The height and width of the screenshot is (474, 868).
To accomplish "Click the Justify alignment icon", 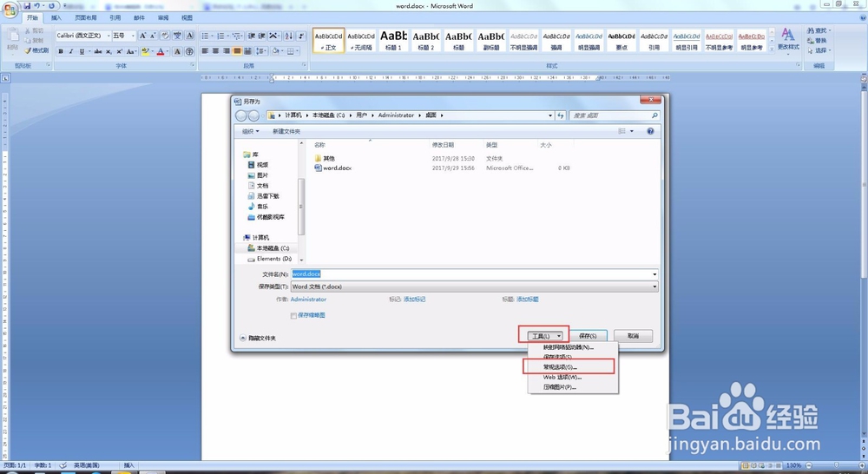I will pyautogui.click(x=237, y=51).
